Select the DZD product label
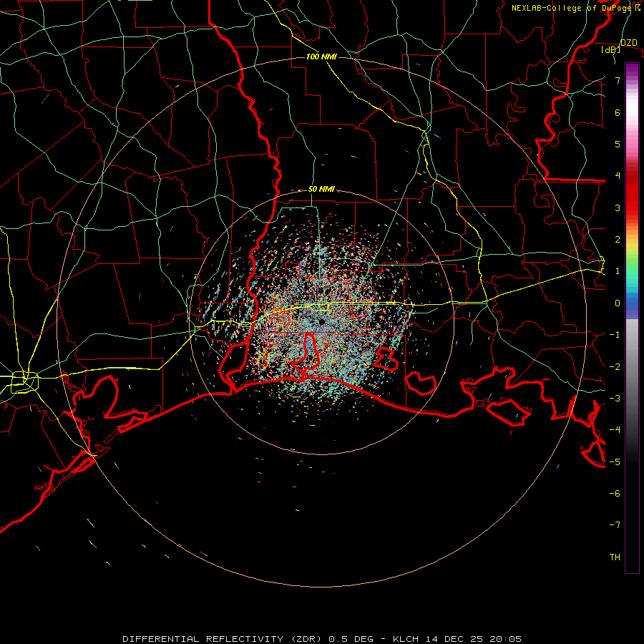644x644 pixels. click(x=628, y=43)
